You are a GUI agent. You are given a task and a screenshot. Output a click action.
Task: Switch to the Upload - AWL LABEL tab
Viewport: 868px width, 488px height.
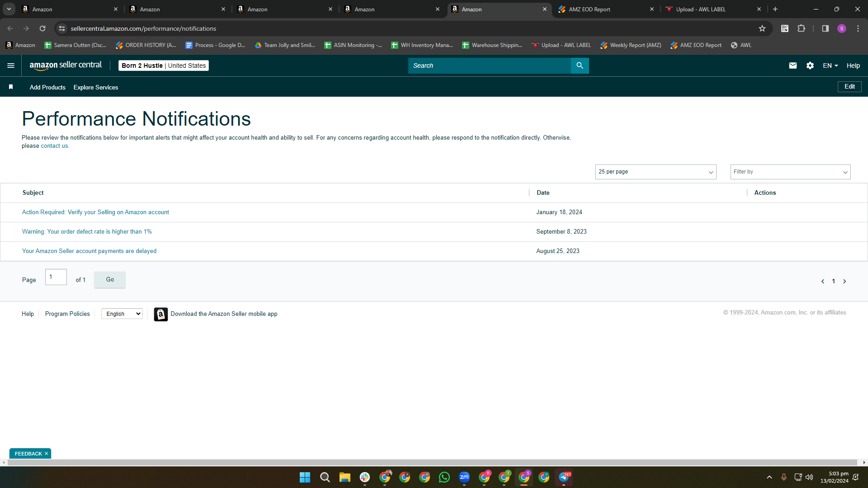[713, 9]
